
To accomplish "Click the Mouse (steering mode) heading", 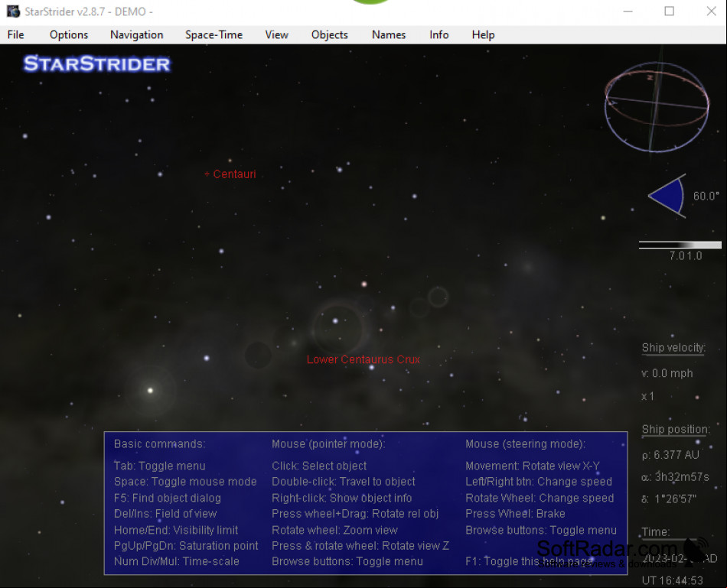I will click(x=525, y=444).
